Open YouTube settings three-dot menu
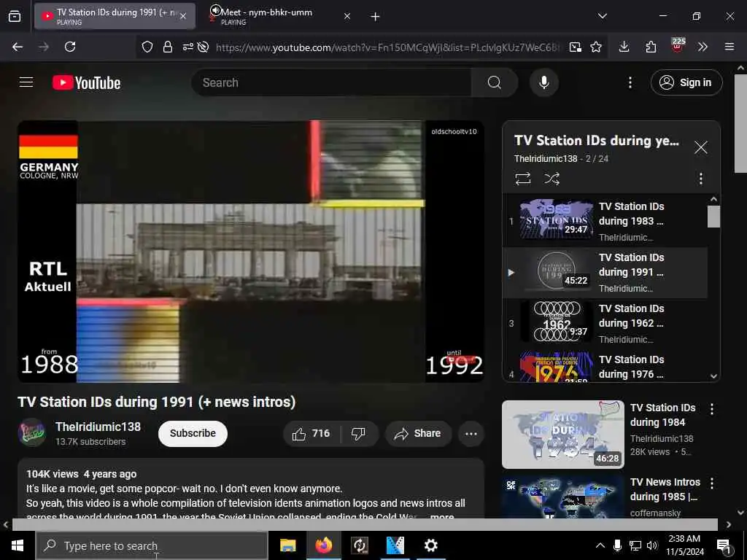747x560 pixels. click(x=630, y=82)
